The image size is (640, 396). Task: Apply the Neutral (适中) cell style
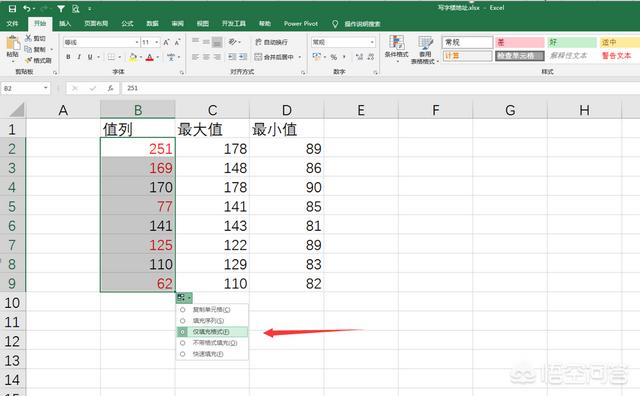point(620,42)
